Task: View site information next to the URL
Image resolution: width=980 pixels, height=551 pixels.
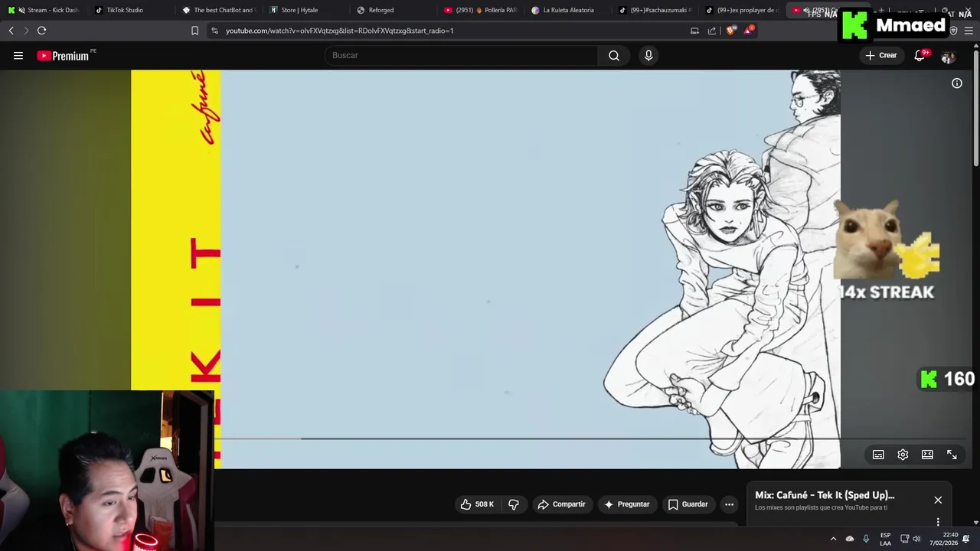Action: tap(214, 31)
